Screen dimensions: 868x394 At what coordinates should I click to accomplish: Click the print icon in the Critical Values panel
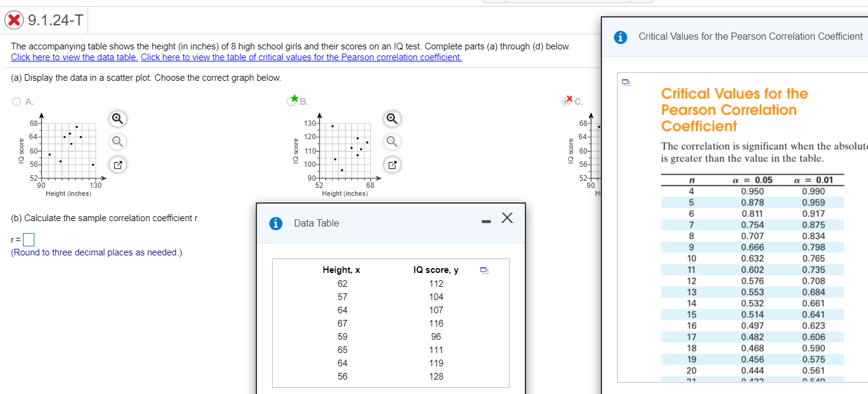click(x=626, y=82)
